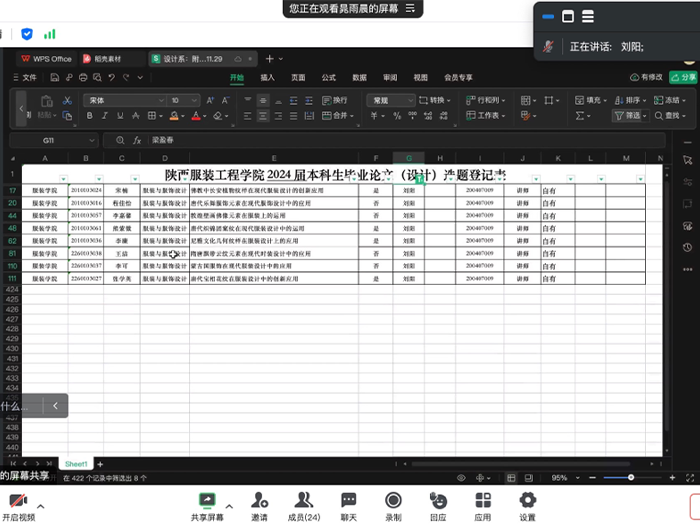
Task: Turn on video with 开启视频
Action: [x=19, y=508]
